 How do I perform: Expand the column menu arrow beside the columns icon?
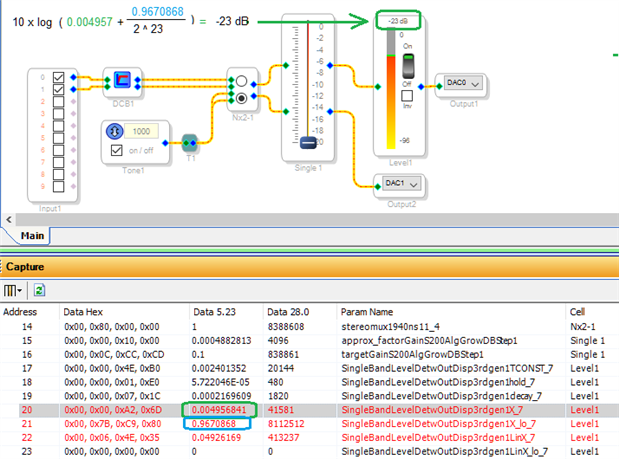coord(20,291)
